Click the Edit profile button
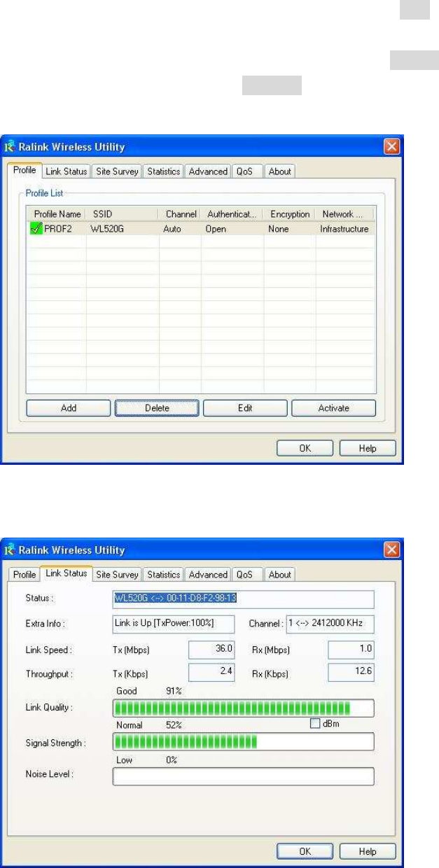Screen dimensions: 439x868 pos(245,408)
